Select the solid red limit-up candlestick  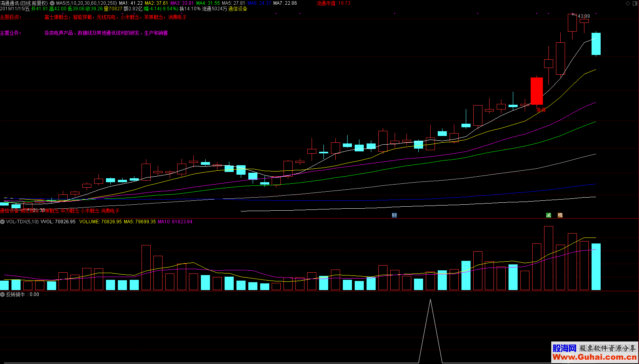537,91
